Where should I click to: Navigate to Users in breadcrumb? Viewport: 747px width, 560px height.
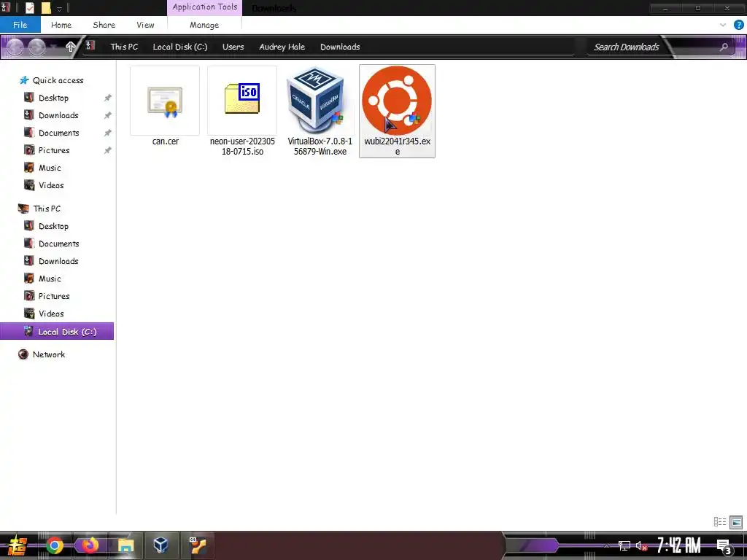coord(233,47)
